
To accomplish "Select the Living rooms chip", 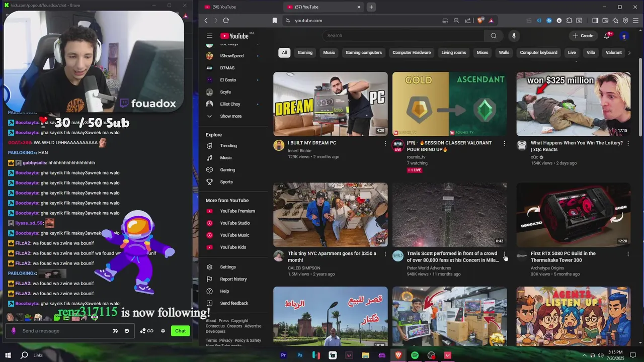I will click(x=454, y=52).
